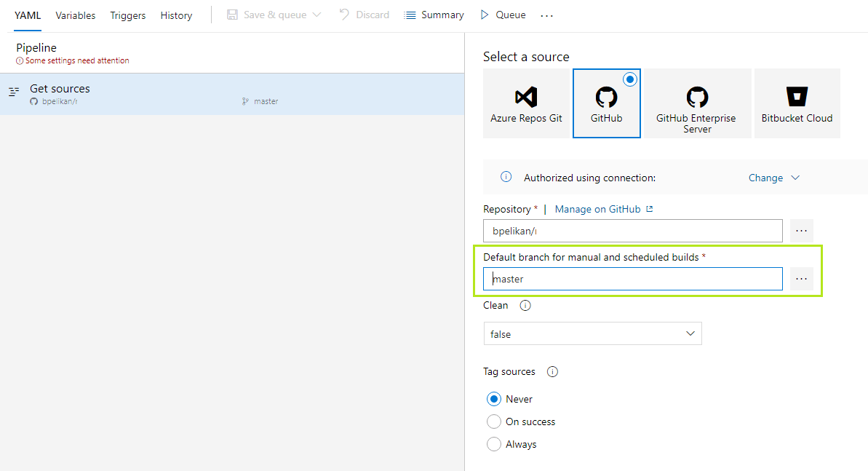Expand the Save & queue dropdown arrow
This screenshot has width=868, height=471.
(x=316, y=15)
